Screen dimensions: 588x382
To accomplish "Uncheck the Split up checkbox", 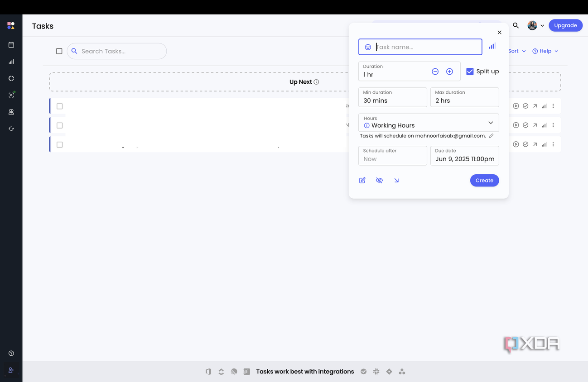I will [x=470, y=72].
